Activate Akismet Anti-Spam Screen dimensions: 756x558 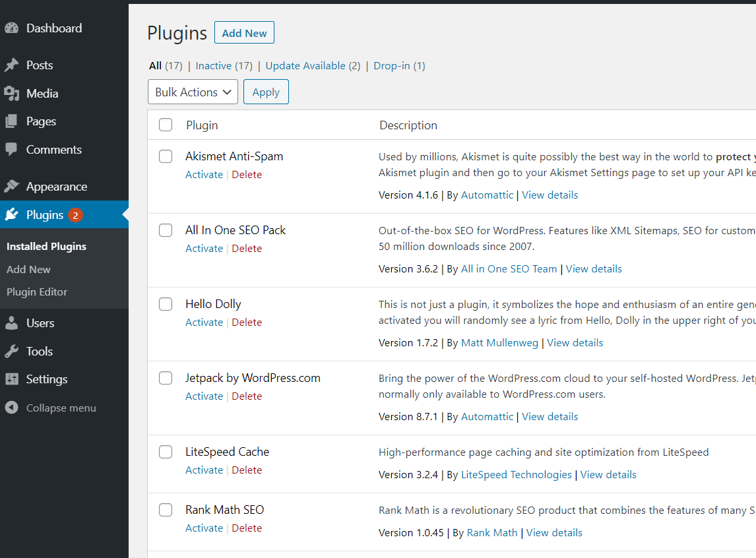[x=204, y=174]
